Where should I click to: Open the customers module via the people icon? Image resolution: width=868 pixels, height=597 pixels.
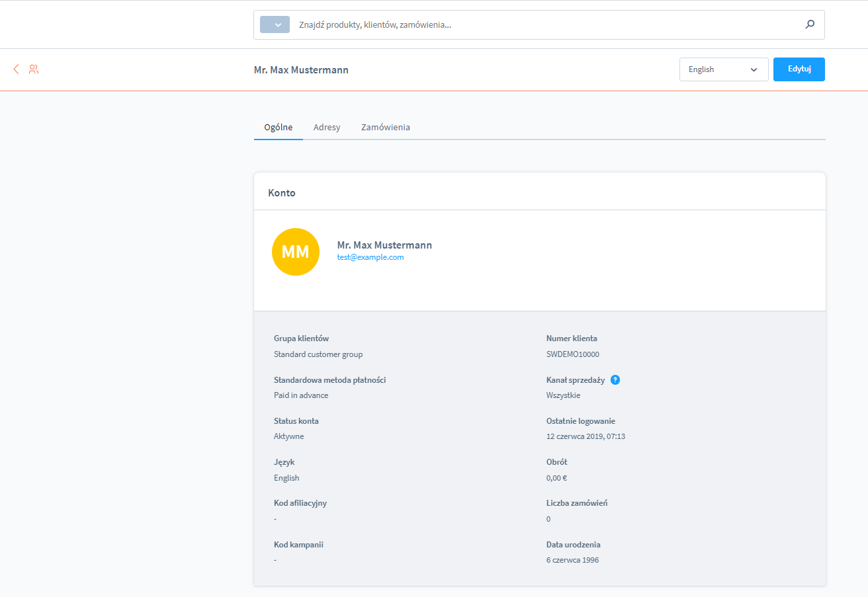click(34, 69)
